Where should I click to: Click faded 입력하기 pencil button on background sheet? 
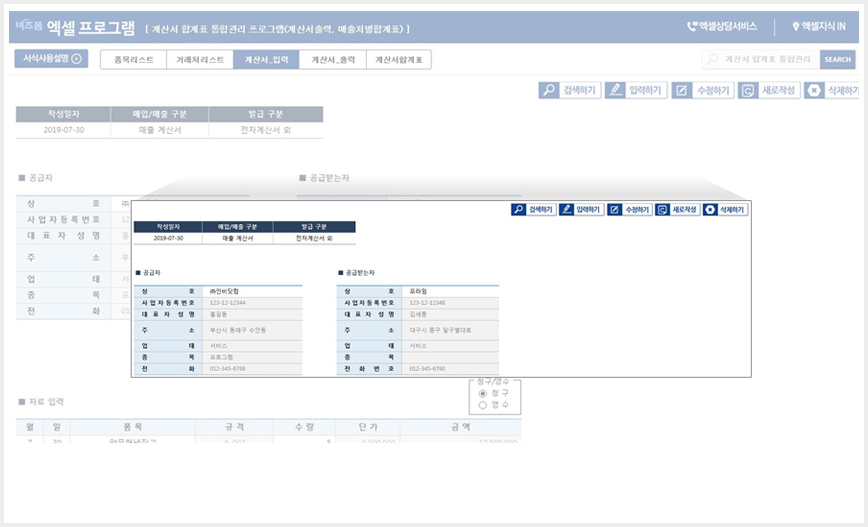[636, 90]
